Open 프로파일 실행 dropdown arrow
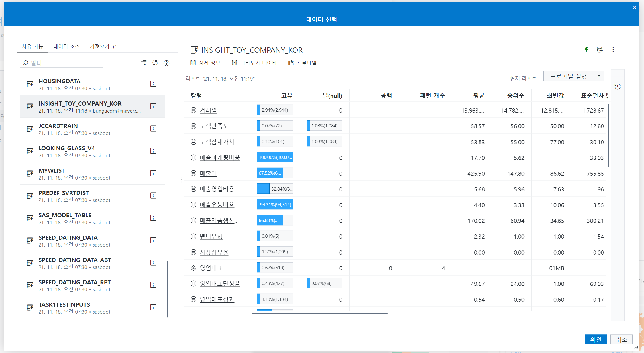Screen dimensions: 644x353 599,76
